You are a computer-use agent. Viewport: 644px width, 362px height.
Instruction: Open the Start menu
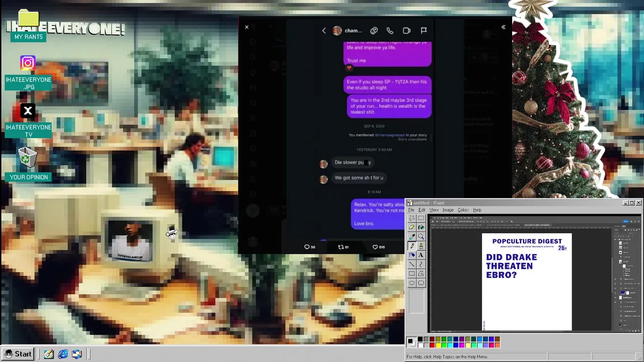pyautogui.click(x=18, y=354)
